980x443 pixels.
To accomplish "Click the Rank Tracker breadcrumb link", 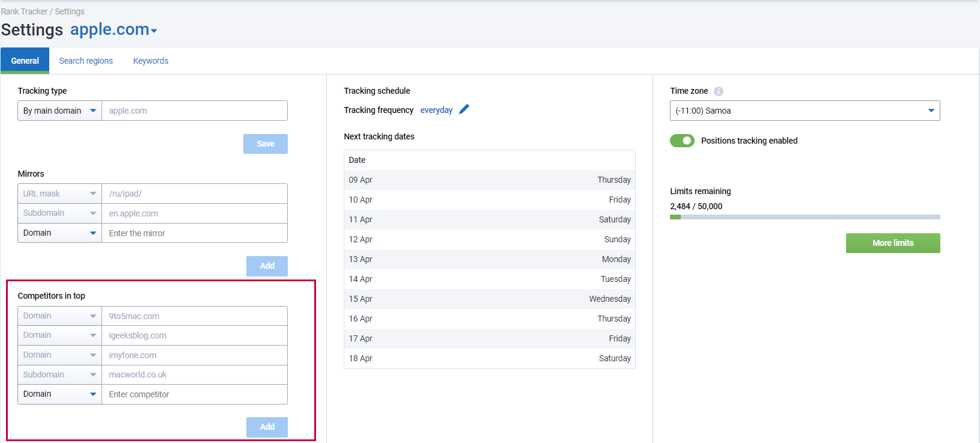I will pyautogui.click(x=25, y=11).
